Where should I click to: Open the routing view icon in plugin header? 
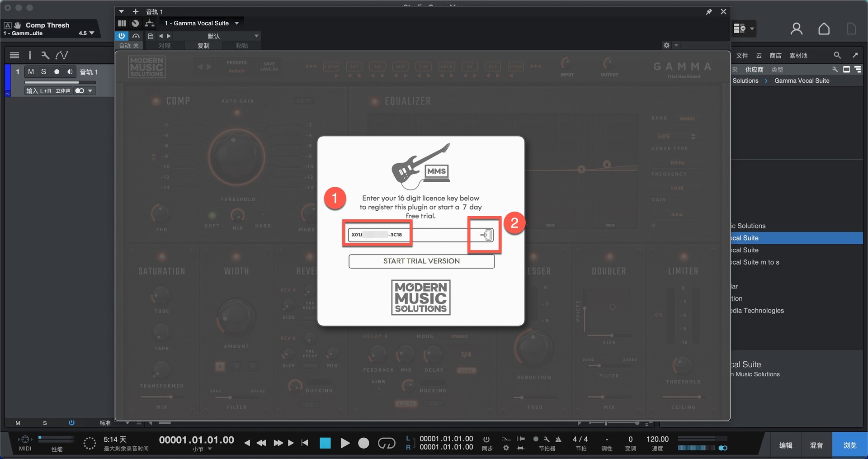point(150,23)
